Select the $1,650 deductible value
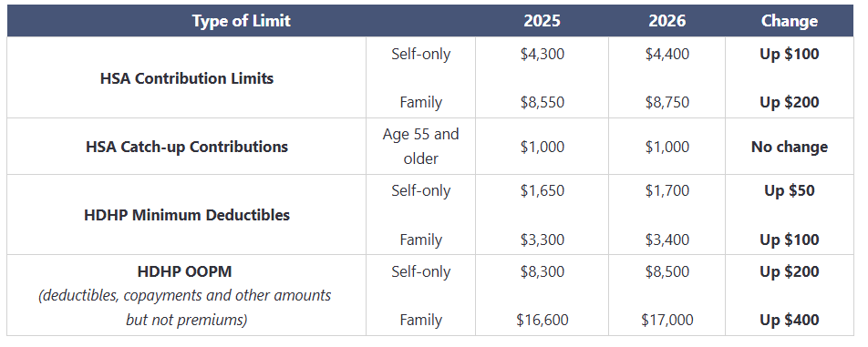The height and width of the screenshot is (347, 868). (542, 190)
